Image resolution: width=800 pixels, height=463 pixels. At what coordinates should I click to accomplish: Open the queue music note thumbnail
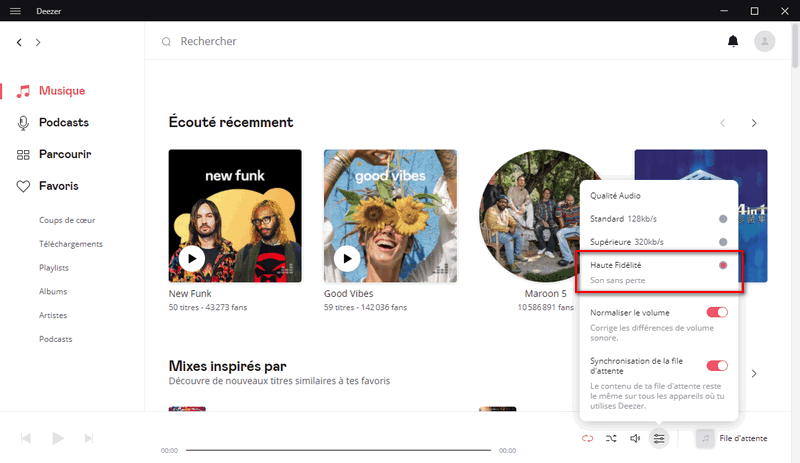click(705, 438)
